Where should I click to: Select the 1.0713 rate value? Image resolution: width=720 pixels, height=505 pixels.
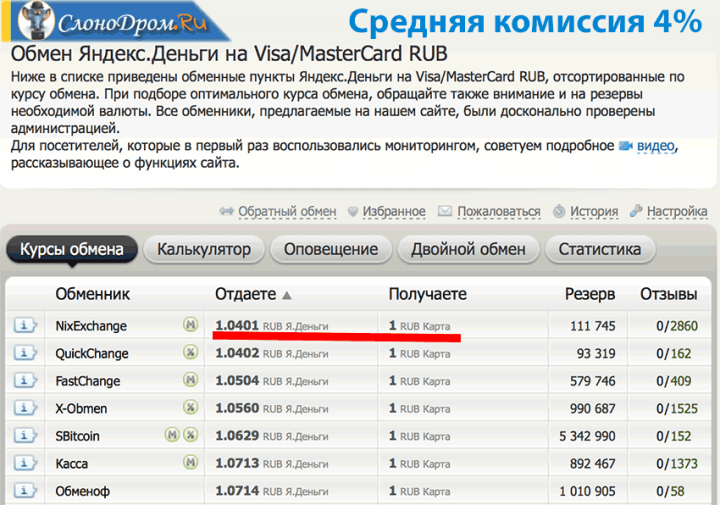237,463
